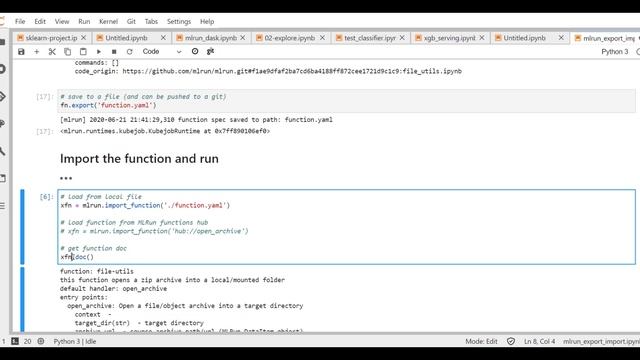Run the selected cell with the play icon
The width and height of the screenshot is (640, 360).
98,51
